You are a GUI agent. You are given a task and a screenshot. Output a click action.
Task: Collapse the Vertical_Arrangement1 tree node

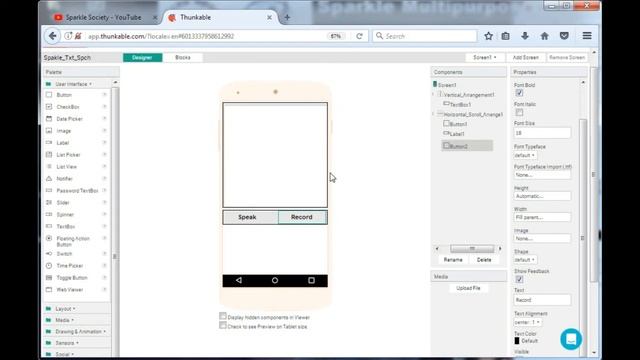coord(433,94)
